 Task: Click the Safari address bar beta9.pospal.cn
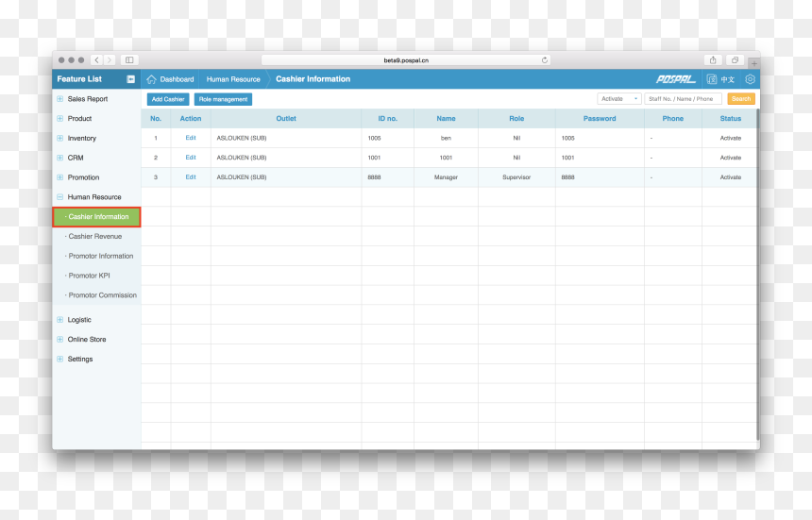406,60
